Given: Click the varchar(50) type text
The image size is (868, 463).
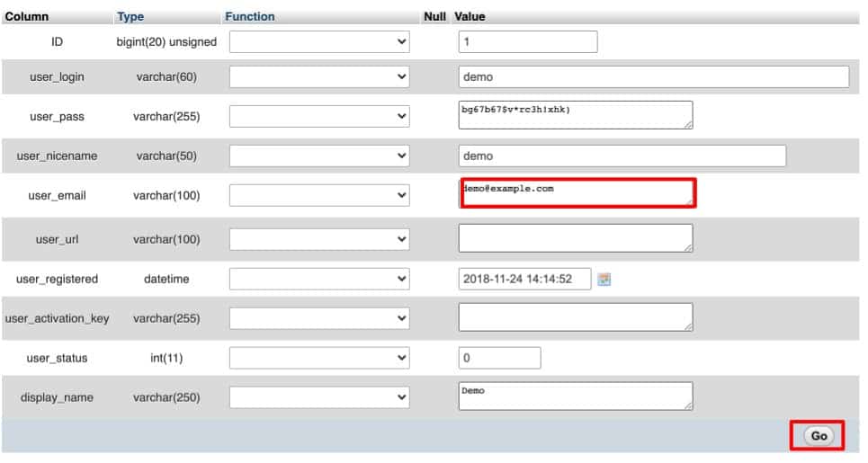Looking at the screenshot, I should (166, 156).
